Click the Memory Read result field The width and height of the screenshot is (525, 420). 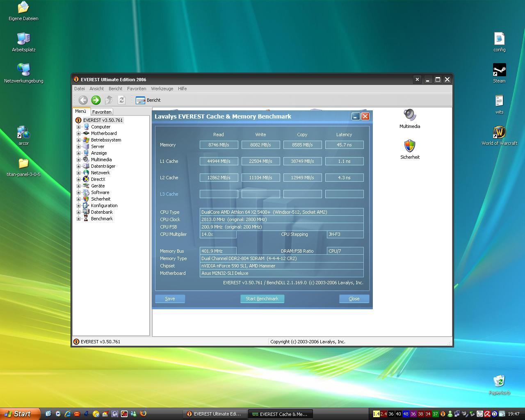pyautogui.click(x=219, y=145)
